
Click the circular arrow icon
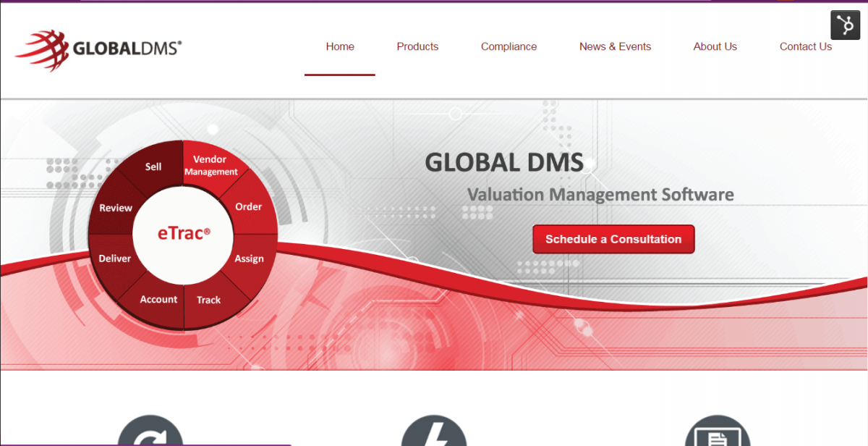(150, 433)
